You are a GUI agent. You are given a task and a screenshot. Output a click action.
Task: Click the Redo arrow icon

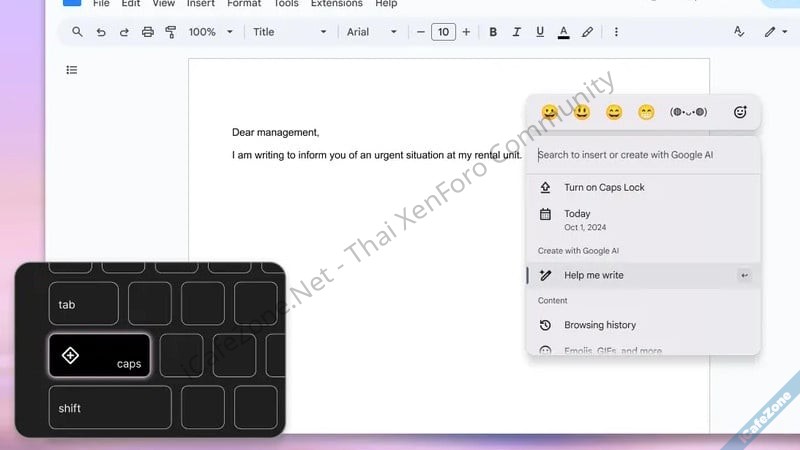click(124, 32)
